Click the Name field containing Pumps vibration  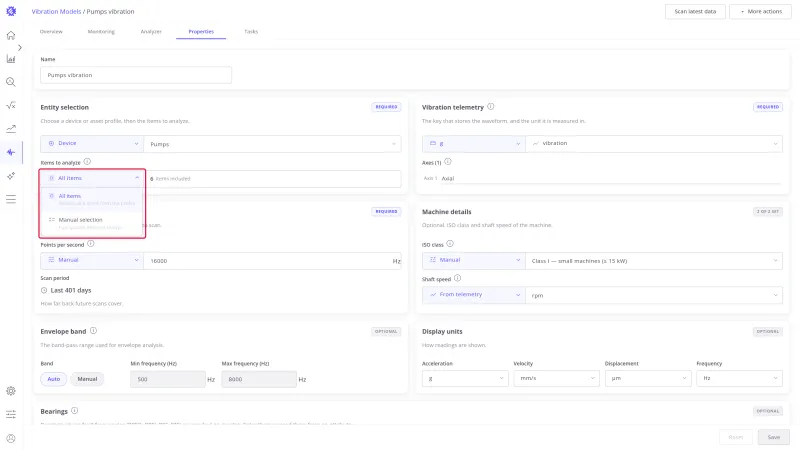tap(136, 75)
